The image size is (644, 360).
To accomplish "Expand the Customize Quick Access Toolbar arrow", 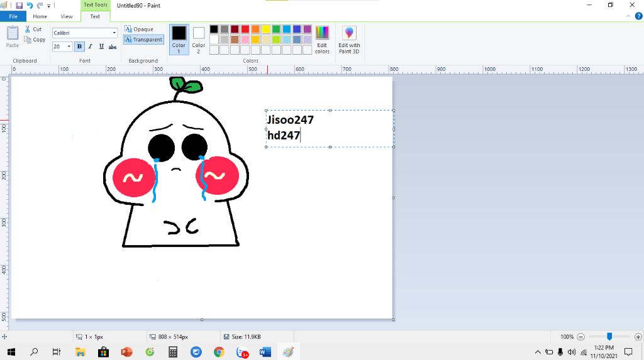I will tap(49, 6).
